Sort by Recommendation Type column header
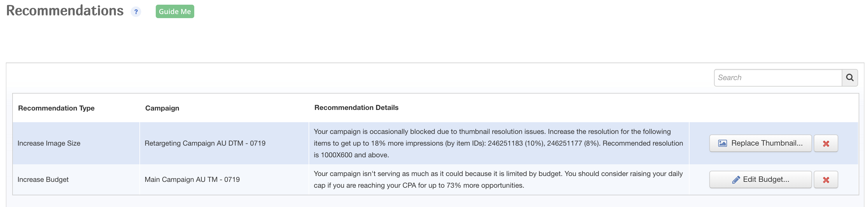The width and height of the screenshot is (868, 207). (x=56, y=108)
